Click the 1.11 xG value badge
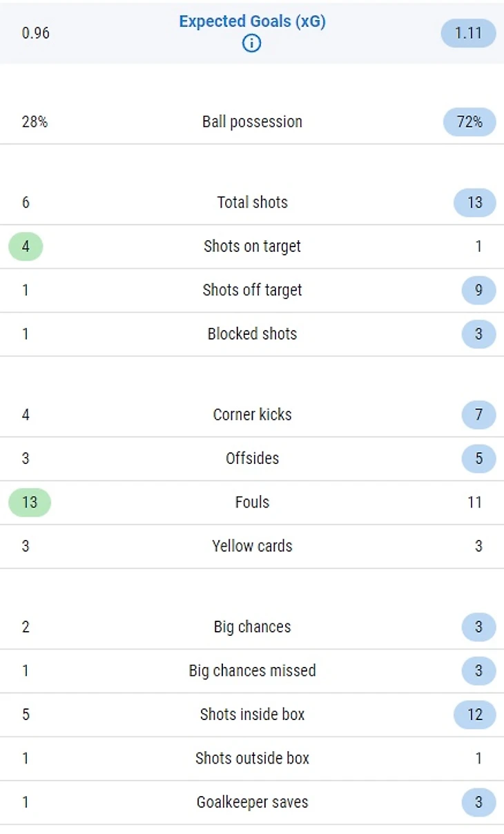The height and width of the screenshot is (834, 504). click(x=468, y=33)
